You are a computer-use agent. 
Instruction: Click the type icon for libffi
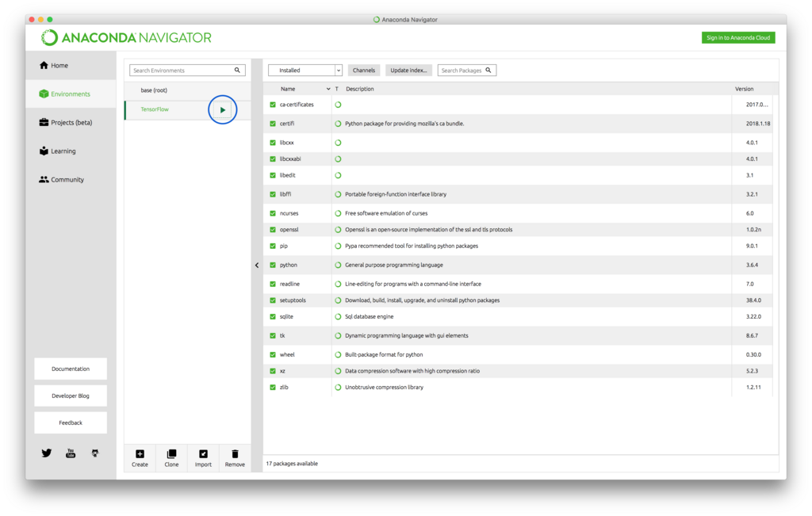pyautogui.click(x=338, y=195)
